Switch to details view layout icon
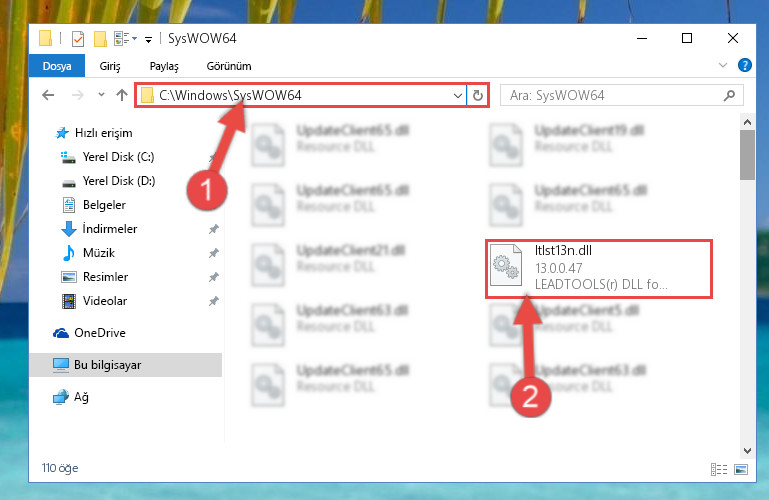 click(719, 470)
